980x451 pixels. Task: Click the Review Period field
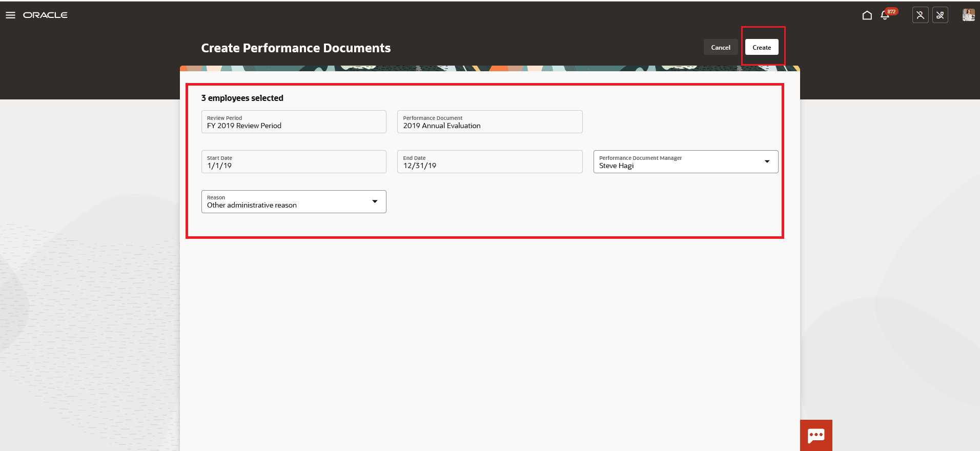coord(294,122)
